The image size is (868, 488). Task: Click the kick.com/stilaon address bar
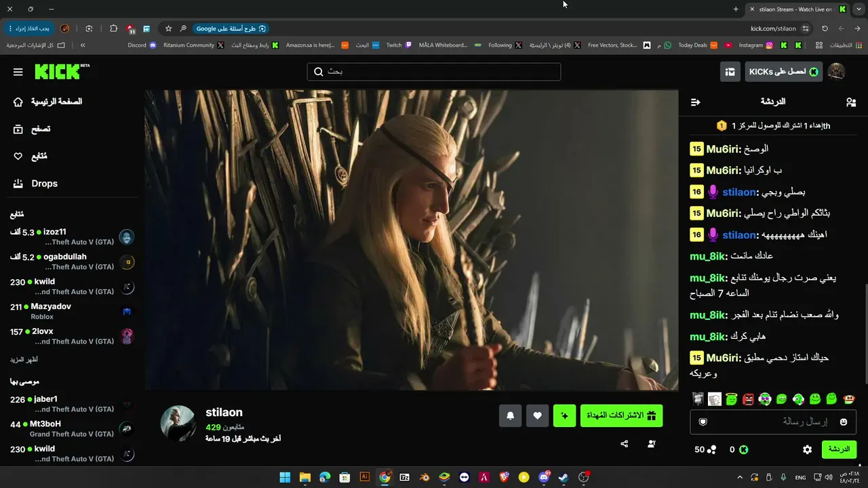coord(773,28)
